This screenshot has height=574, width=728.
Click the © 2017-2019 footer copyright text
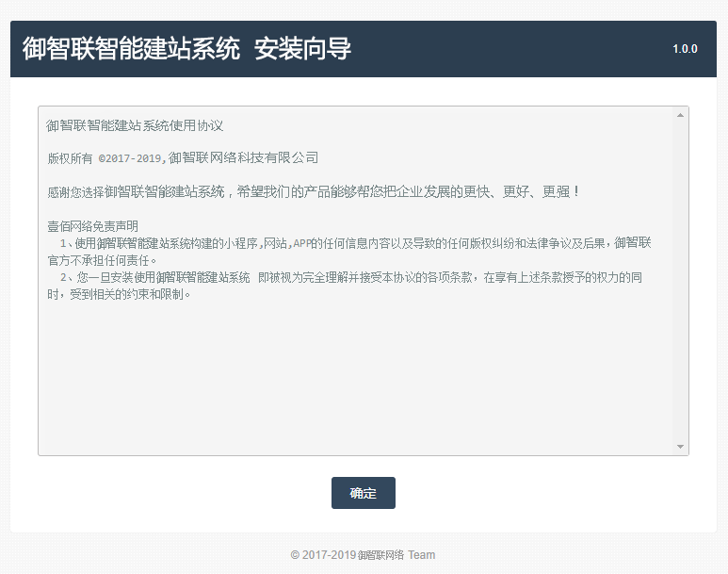click(323, 555)
